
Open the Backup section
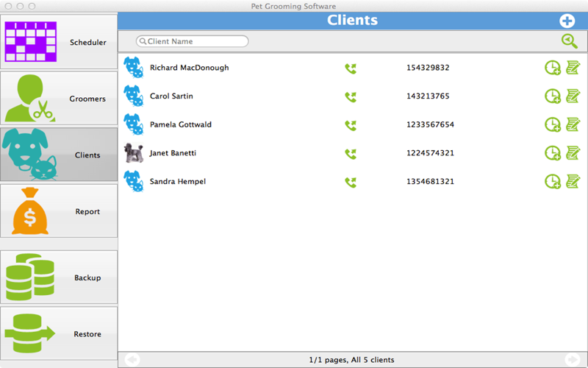(x=59, y=277)
